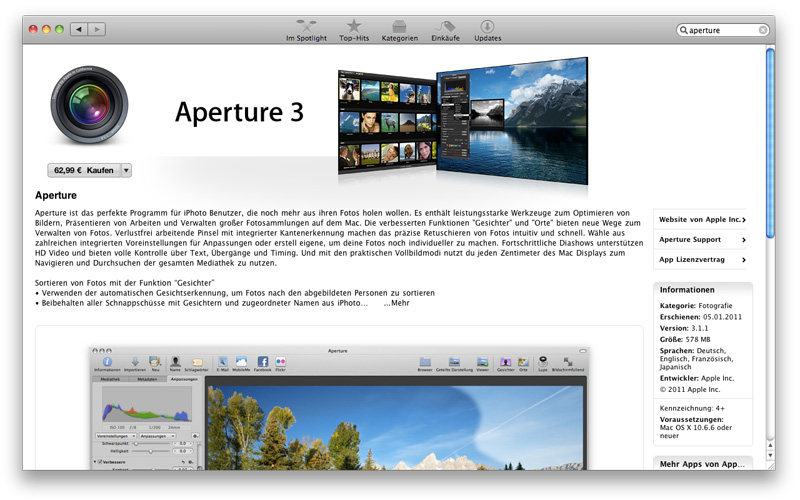The width and height of the screenshot is (800, 500).
Task: Click the Browser icon in the preview screenshot
Action: [x=425, y=364]
